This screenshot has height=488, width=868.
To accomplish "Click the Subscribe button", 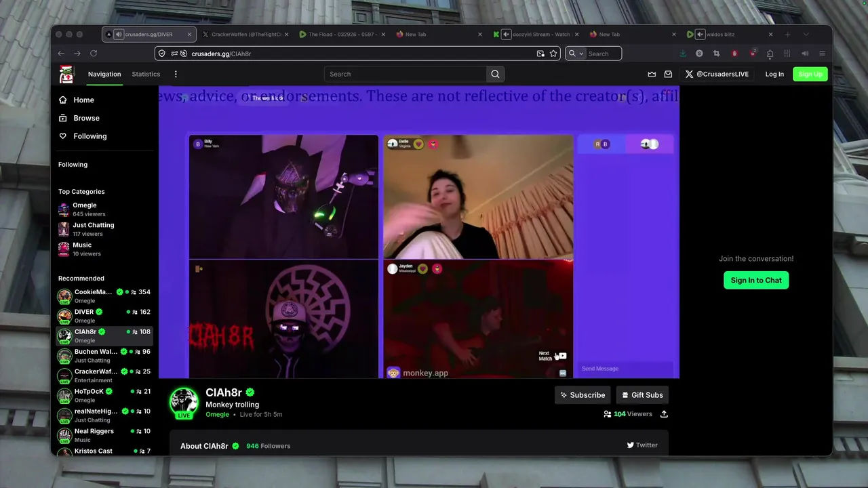I will pyautogui.click(x=583, y=395).
